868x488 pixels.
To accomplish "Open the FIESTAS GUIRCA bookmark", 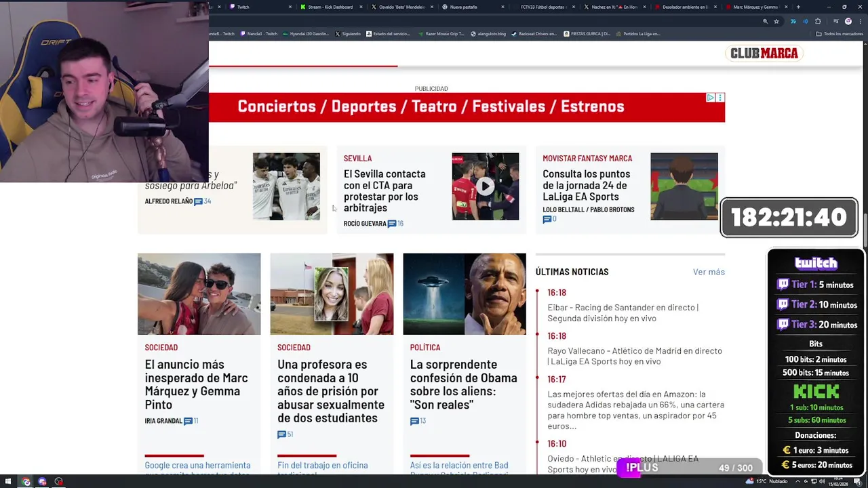I will 587,34.
